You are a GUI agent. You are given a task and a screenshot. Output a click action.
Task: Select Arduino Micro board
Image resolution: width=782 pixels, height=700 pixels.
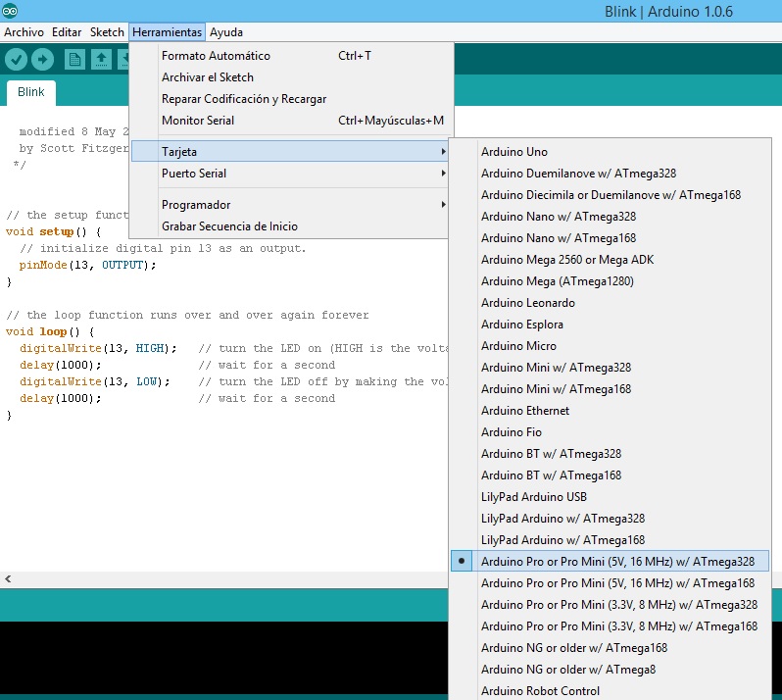[610, 346]
